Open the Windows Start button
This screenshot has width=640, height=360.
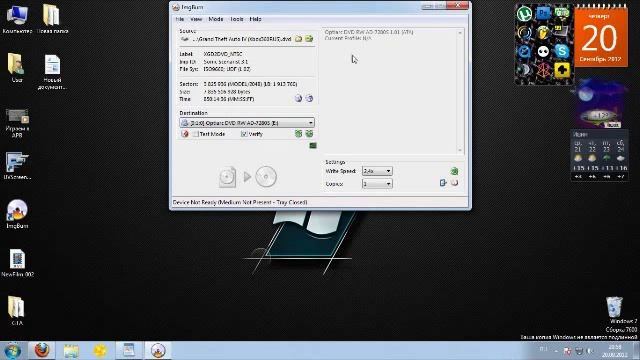coord(12,351)
